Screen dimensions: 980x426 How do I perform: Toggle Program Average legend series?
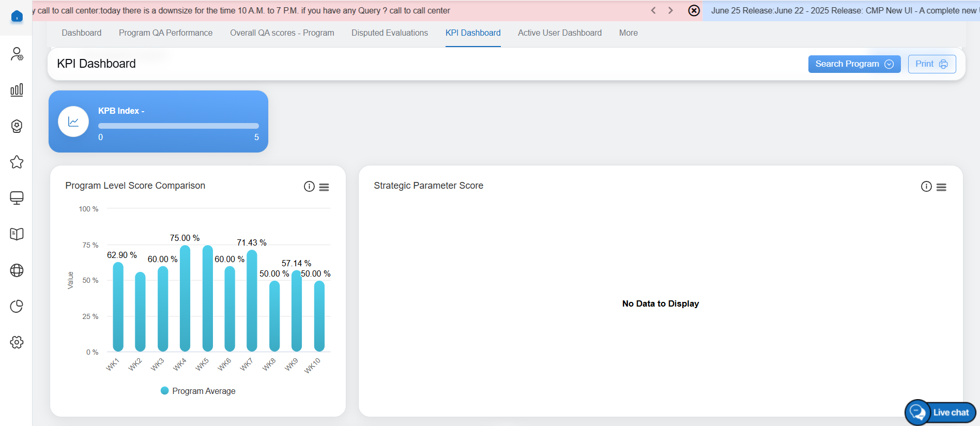(198, 391)
